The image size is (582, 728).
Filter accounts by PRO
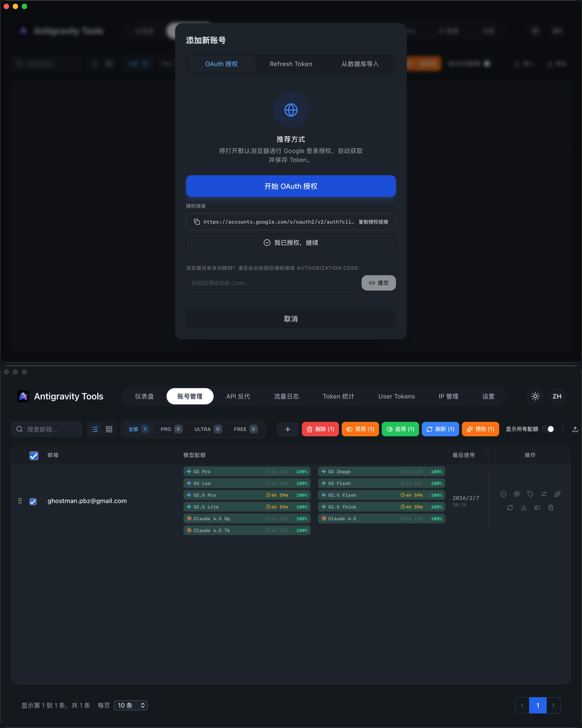point(171,429)
